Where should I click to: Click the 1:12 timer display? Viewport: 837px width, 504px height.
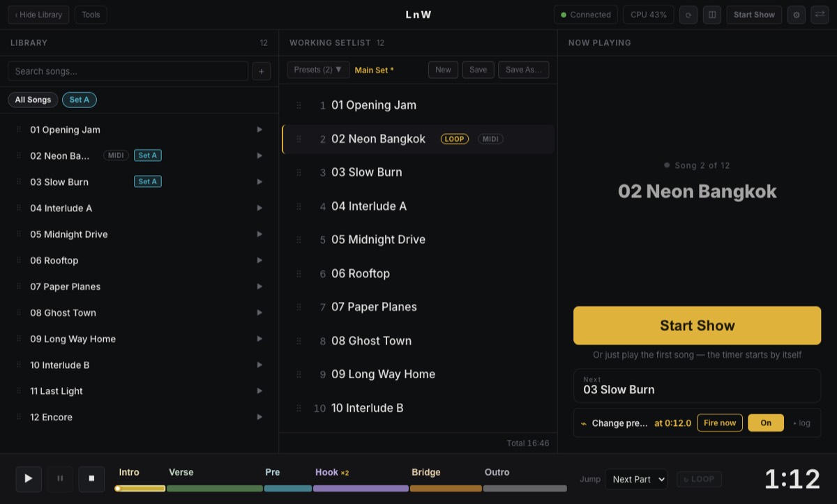(x=792, y=479)
